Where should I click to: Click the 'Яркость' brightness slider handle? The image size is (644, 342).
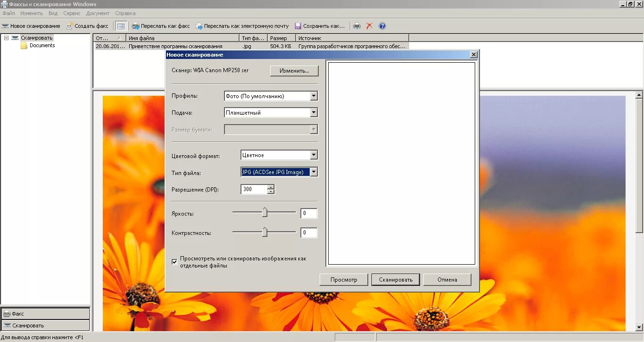pos(264,213)
